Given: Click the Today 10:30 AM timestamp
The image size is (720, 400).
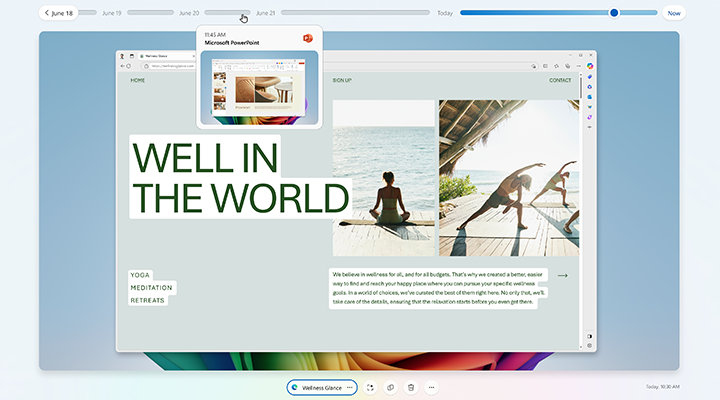Looking at the screenshot, I should [663, 387].
